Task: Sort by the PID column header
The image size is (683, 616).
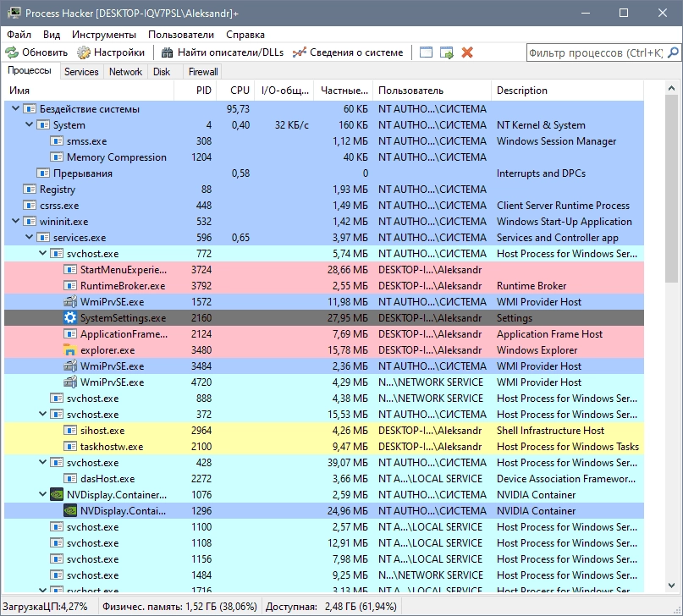Action: point(196,90)
